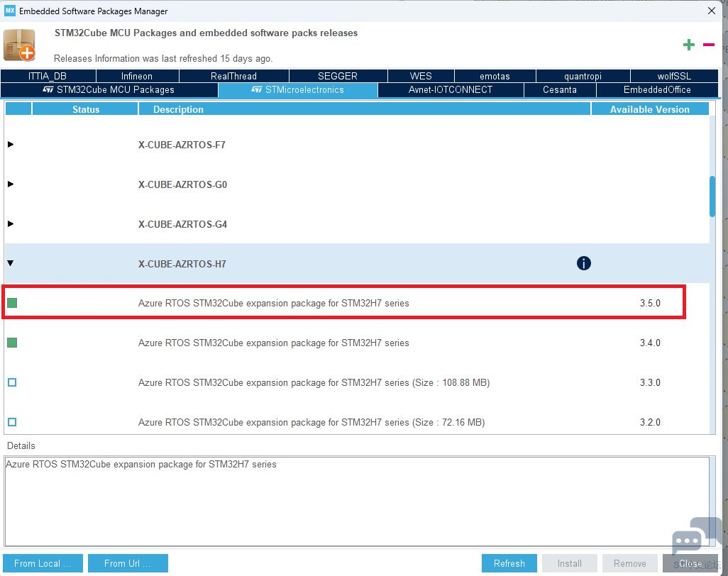Click the pink minus collapse-all icon

tap(709, 45)
